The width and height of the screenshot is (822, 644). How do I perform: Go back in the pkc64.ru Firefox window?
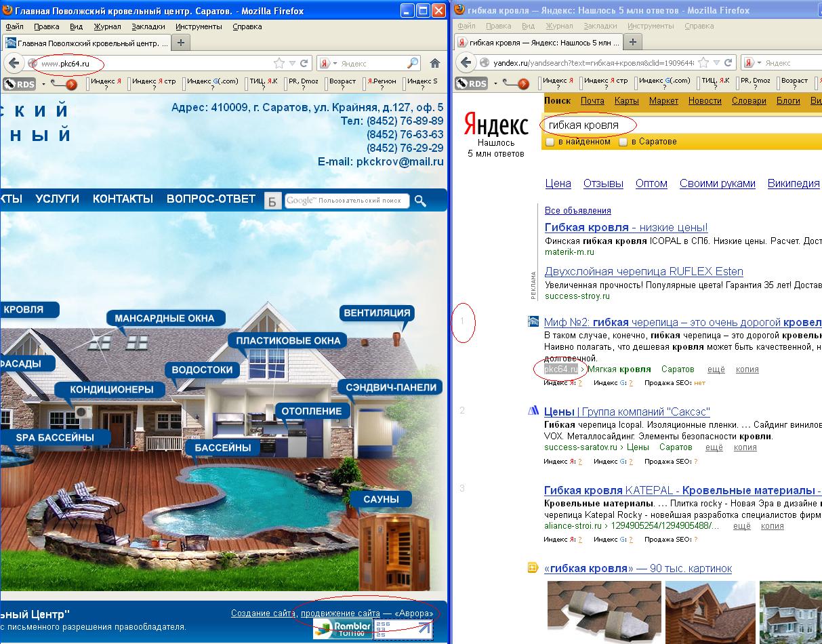click(14, 63)
